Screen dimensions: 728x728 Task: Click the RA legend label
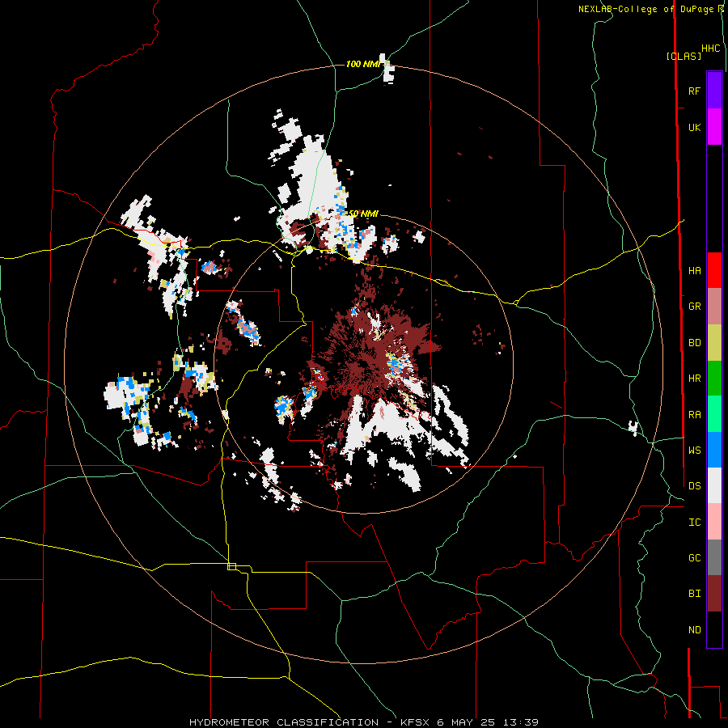point(694,415)
